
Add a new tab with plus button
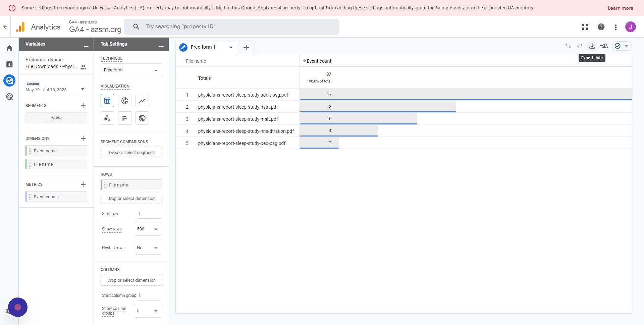pos(246,48)
